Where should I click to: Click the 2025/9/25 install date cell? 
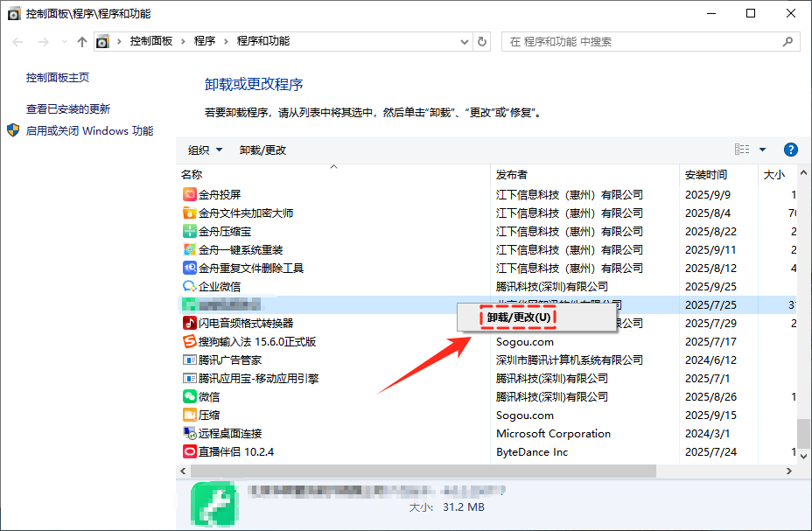point(710,287)
